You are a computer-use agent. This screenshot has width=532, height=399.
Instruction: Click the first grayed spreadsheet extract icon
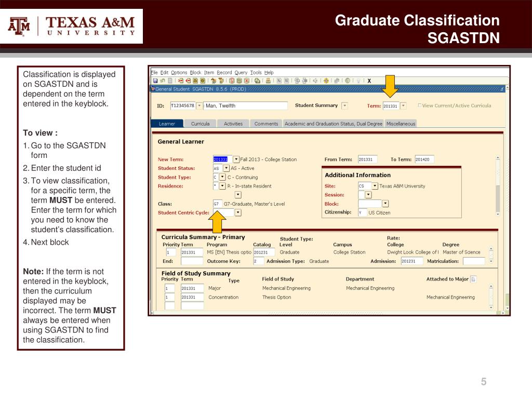[279, 81]
